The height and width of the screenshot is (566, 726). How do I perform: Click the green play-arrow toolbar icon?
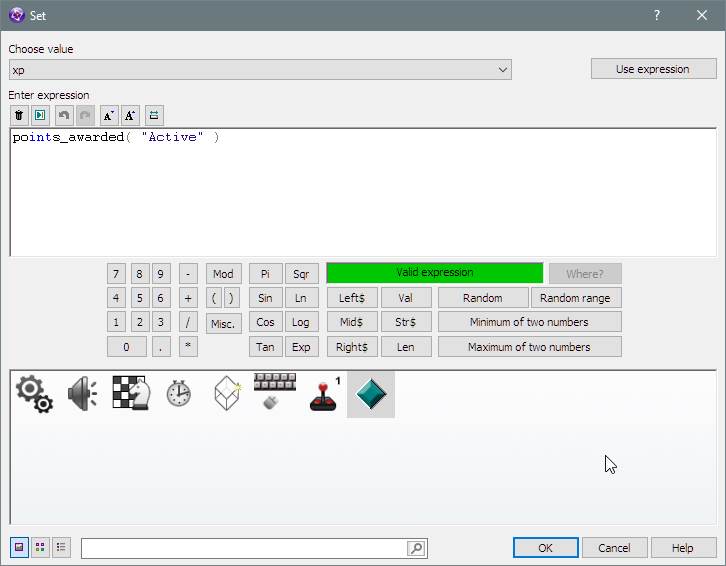(40, 115)
